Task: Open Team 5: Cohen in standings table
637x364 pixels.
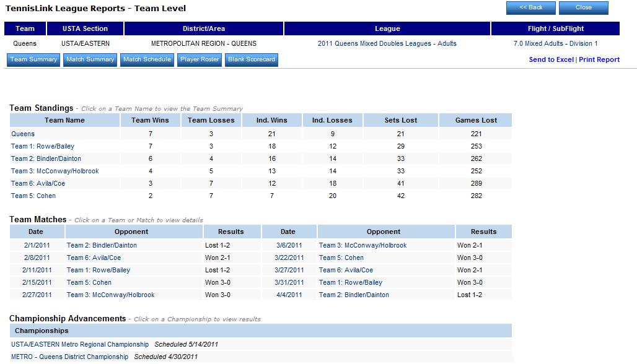Action: (33, 196)
